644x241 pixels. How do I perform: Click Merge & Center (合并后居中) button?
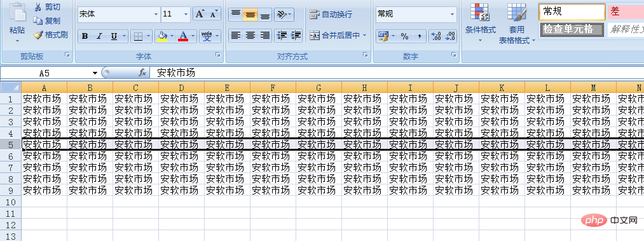coord(335,36)
